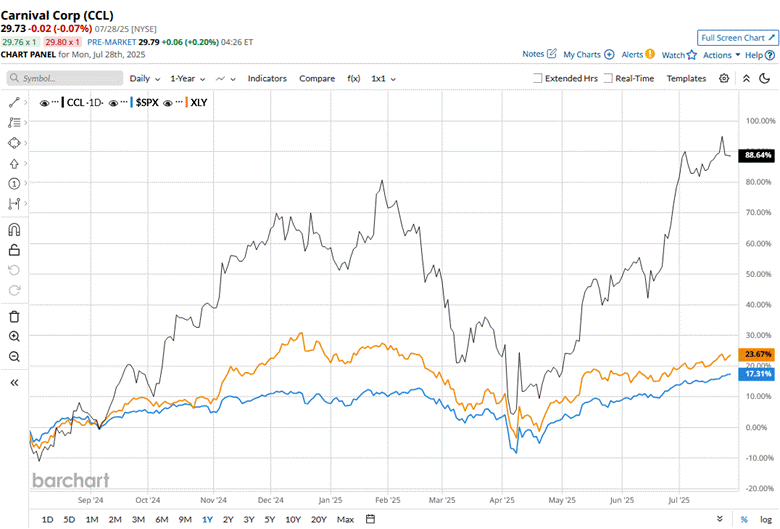Image resolution: width=780 pixels, height=529 pixels.
Task: Select the arrow marker tool
Action: pos(14,164)
